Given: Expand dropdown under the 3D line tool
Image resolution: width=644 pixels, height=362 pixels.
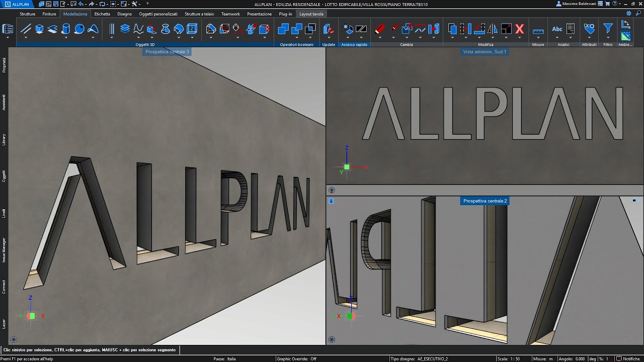Looking at the screenshot, I should tap(26, 37).
